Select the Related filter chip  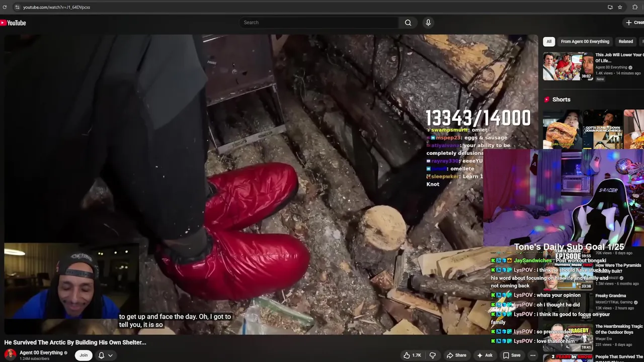tap(625, 42)
